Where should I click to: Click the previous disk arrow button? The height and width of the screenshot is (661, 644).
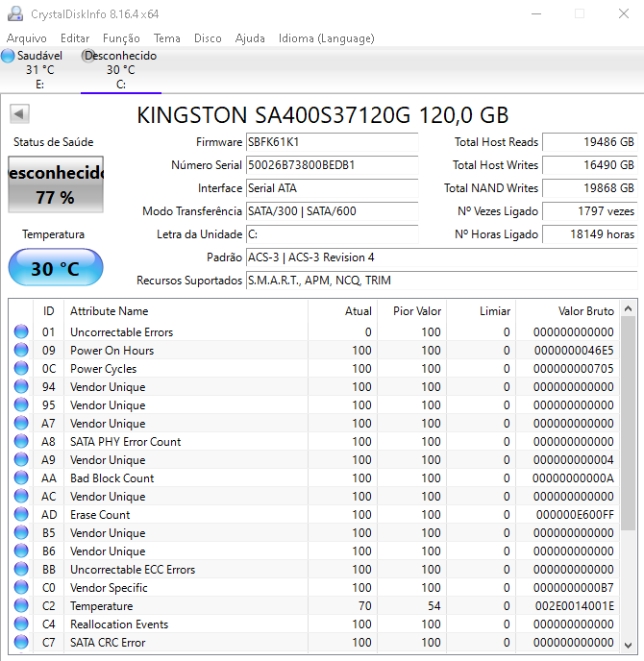point(19,113)
